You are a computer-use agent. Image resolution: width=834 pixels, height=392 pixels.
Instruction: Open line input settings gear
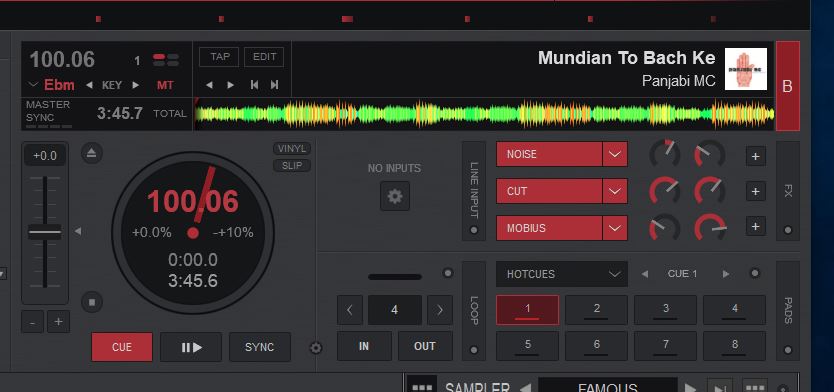pos(395,196)
